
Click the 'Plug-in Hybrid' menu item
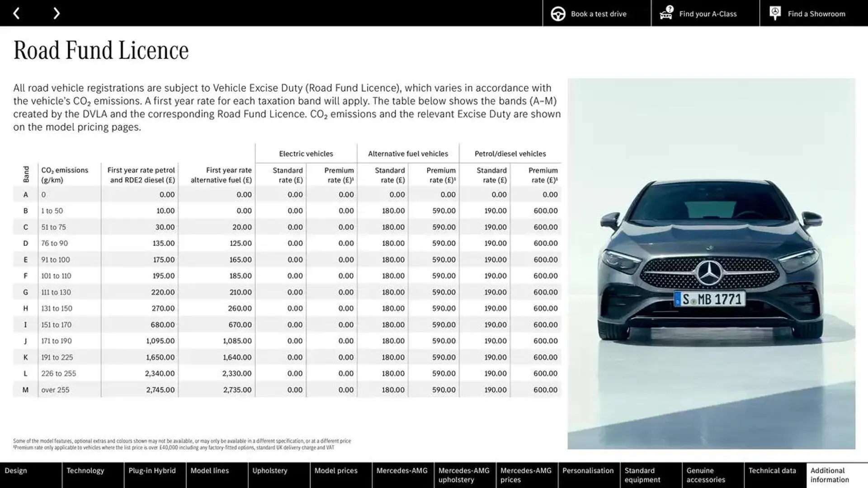pyautogui.click(x=152, y=474)
